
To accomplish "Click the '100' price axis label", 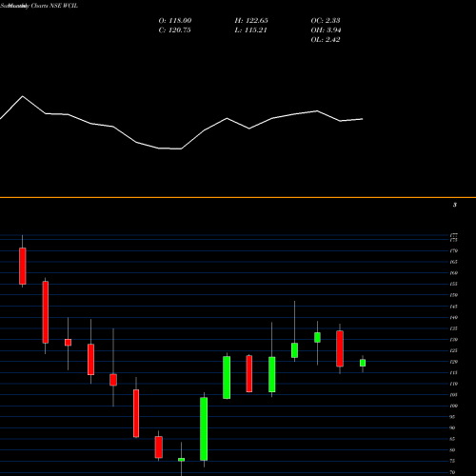I will [x=453, y=406].
